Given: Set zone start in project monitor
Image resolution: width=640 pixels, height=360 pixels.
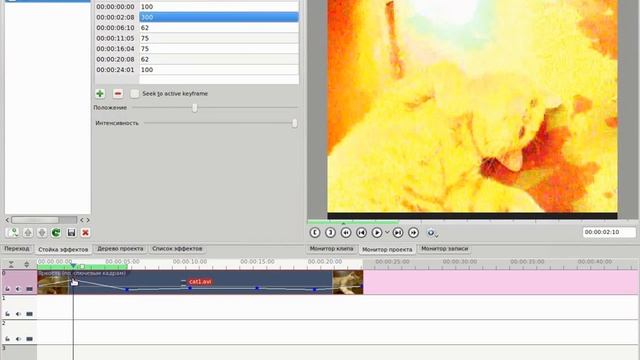Looking at the screenshot, I should tap(315, 233).
